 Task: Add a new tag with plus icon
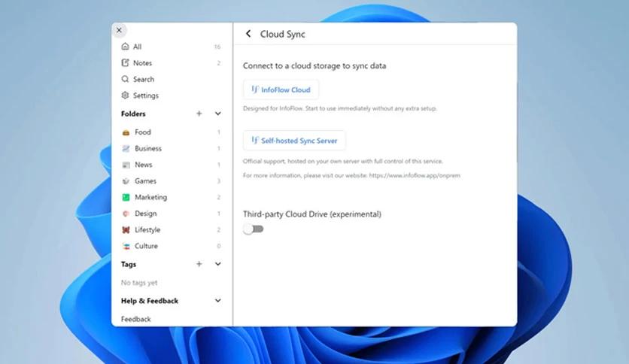[x=199, y=264]
